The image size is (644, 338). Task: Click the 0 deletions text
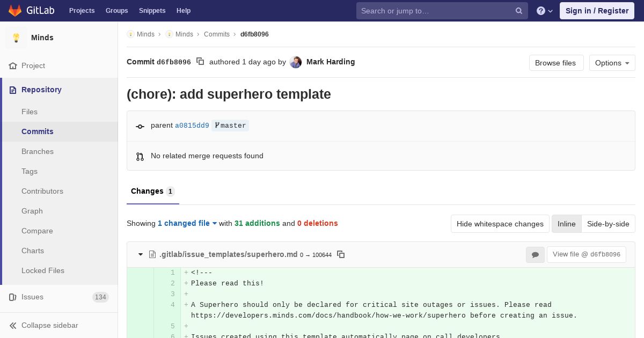[x=318, y=223]
